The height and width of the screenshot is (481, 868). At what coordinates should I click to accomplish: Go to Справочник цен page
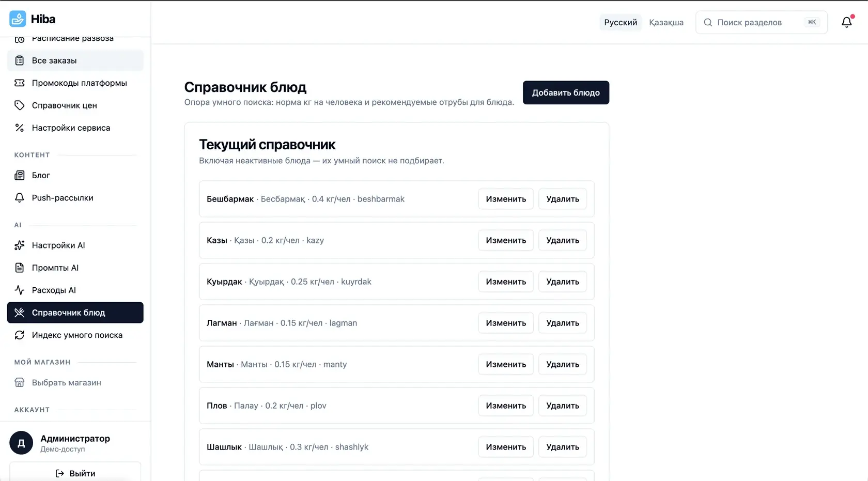(x=75, y=105)
